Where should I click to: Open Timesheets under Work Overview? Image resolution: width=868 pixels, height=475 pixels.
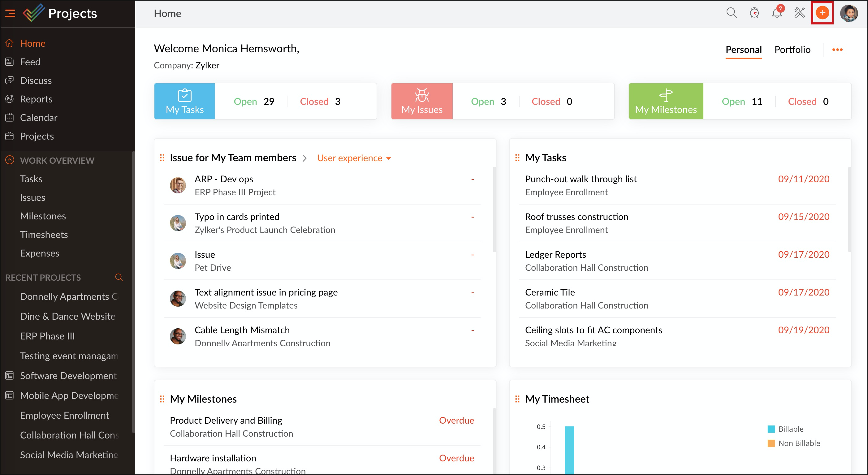(x=44, y=235)
